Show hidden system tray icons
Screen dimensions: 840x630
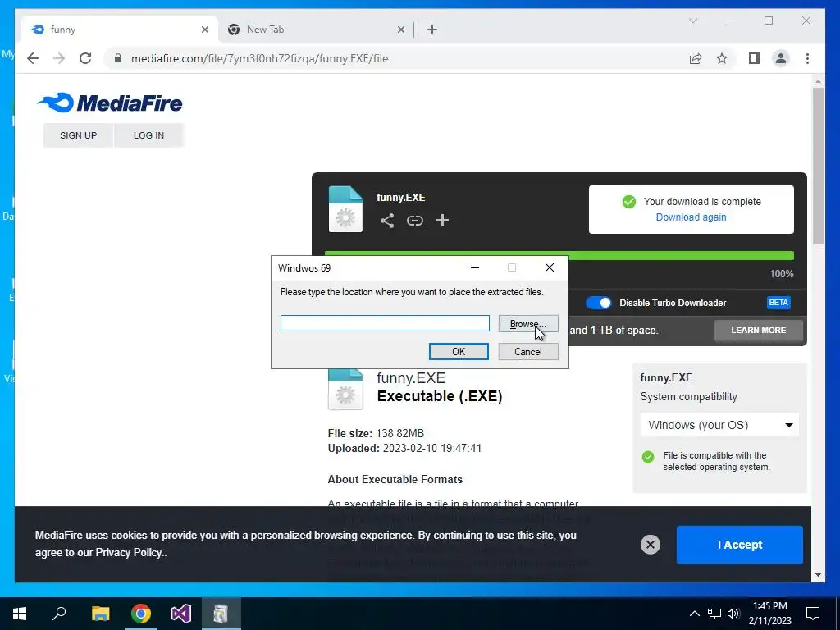pyautogui.click(x=694, y=614)
